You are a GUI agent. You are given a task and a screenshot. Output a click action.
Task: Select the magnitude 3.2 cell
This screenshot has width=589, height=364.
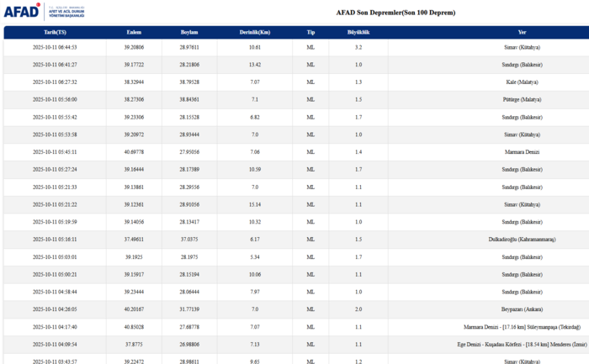(358, 47)
